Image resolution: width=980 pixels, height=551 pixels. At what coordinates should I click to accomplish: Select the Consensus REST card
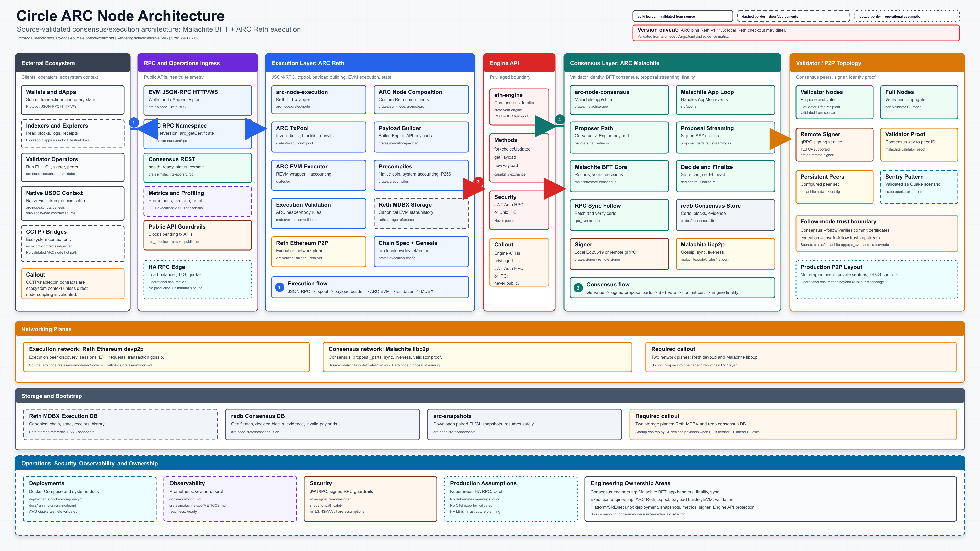(x=198, y=168)
